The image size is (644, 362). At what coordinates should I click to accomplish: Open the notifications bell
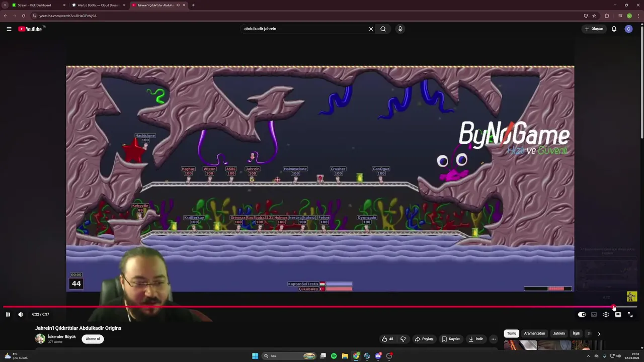(614, 29)
